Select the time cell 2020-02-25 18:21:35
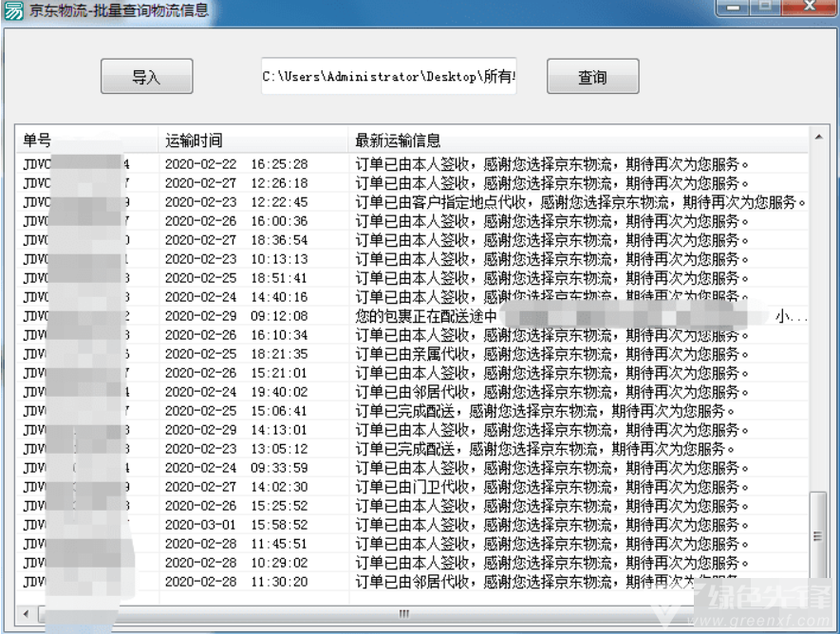The width and height of the screenshot is (840, 634). tap(236, 354)
